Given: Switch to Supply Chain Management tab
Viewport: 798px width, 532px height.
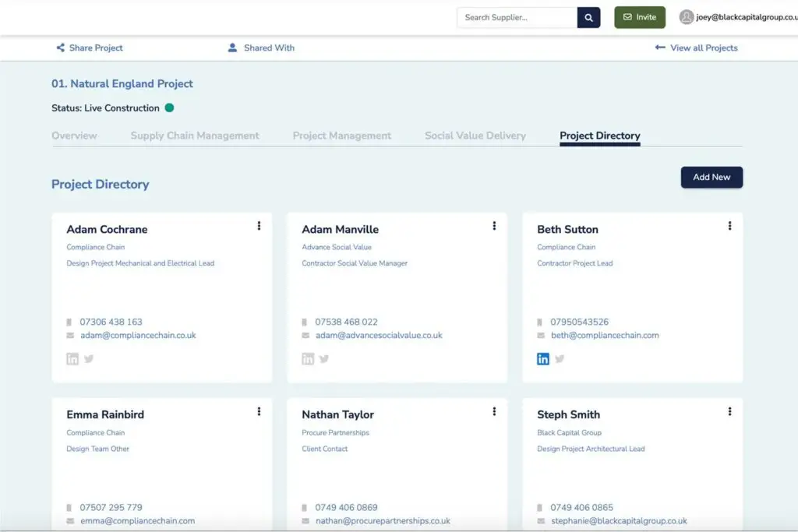Looking at the screenshot, I should pos(195,136).
